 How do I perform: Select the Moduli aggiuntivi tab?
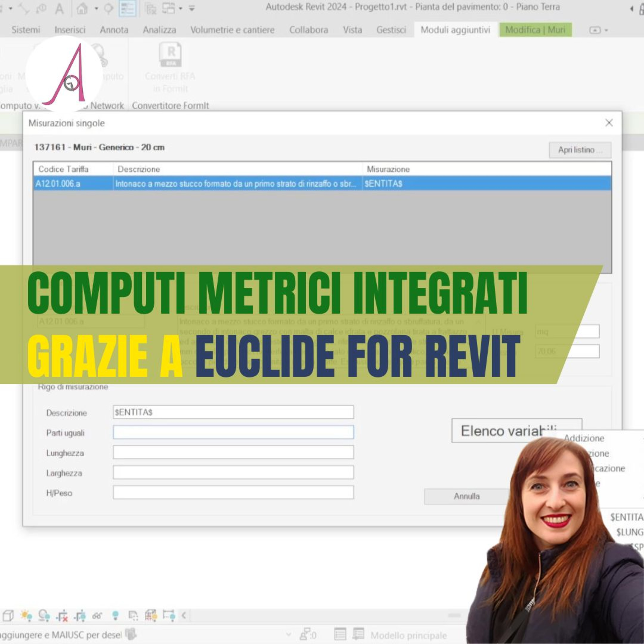tap(455, 30)
